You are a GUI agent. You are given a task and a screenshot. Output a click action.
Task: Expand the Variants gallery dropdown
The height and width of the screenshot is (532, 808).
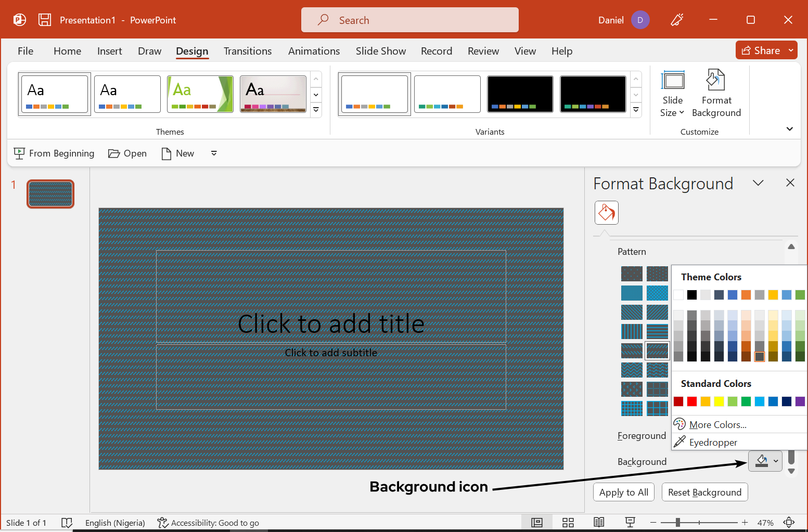[x=636, y=110]
